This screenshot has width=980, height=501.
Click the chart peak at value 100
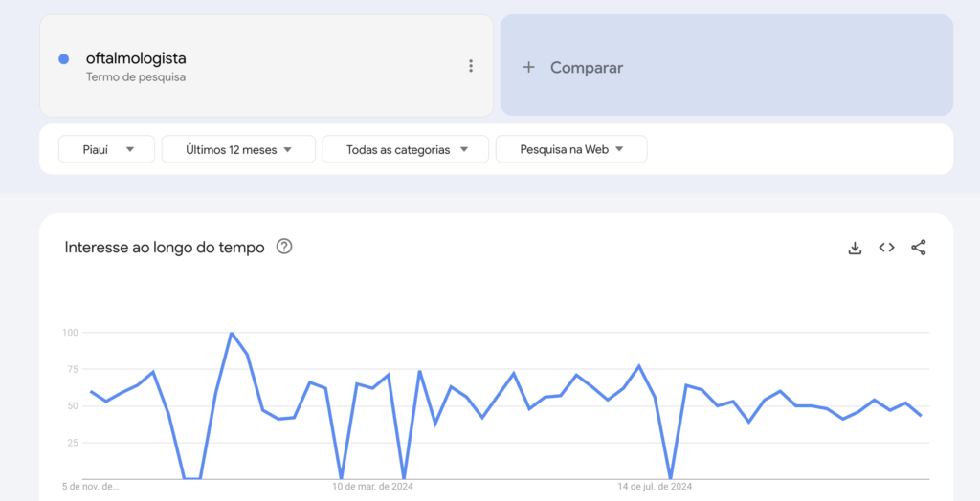232,333
